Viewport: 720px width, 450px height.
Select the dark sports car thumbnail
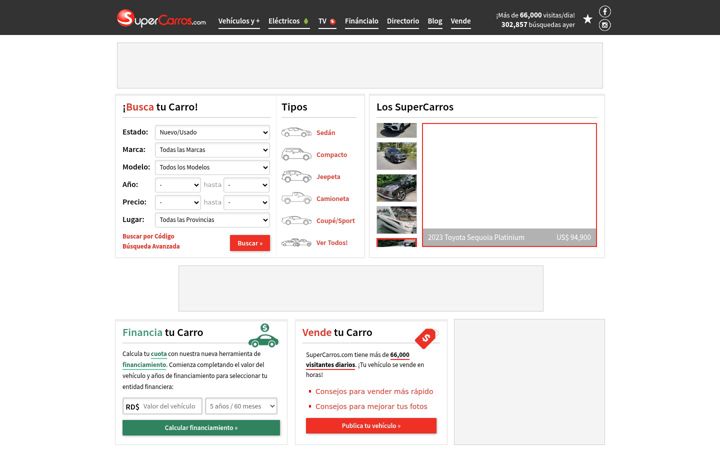[x=397, y=188]
